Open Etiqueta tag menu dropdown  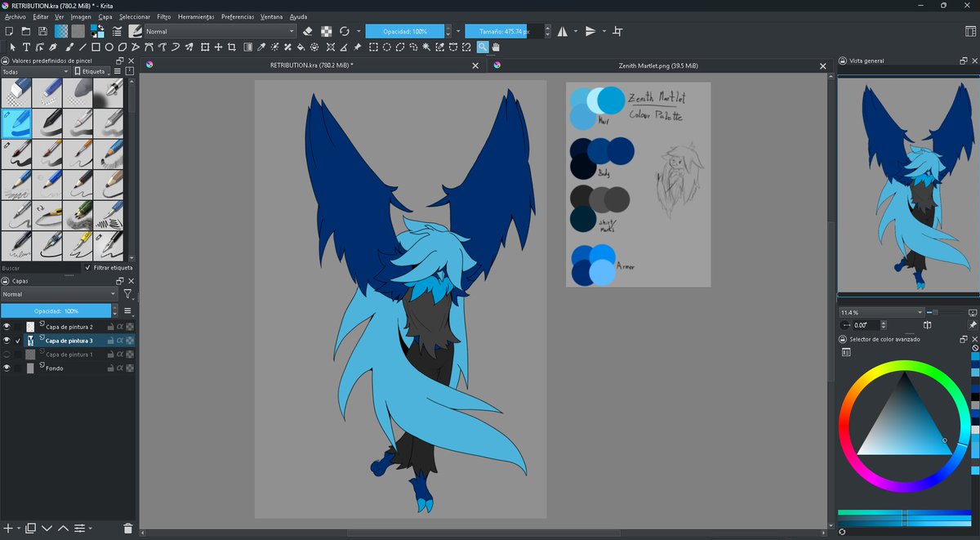pyautogui.click(x=91, y=72)
